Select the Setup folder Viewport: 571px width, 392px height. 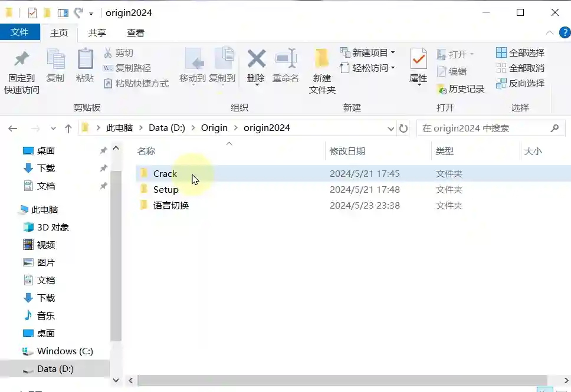coord(166,190)
